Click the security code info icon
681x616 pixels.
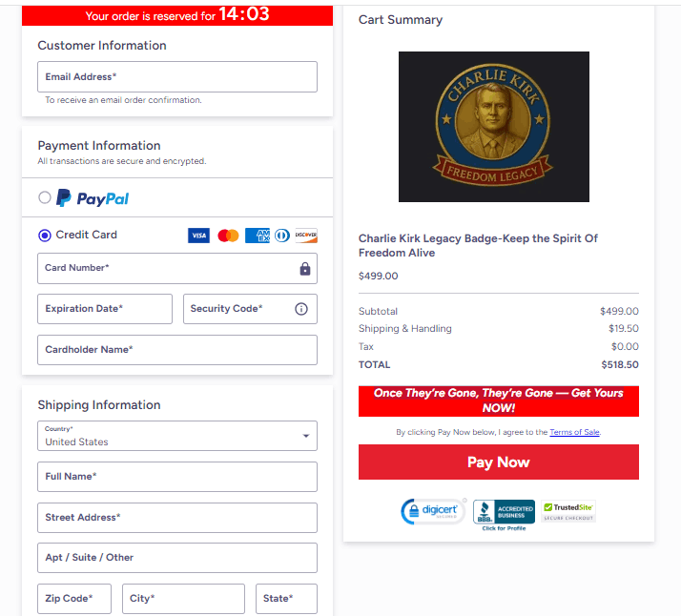pos(301,309)
